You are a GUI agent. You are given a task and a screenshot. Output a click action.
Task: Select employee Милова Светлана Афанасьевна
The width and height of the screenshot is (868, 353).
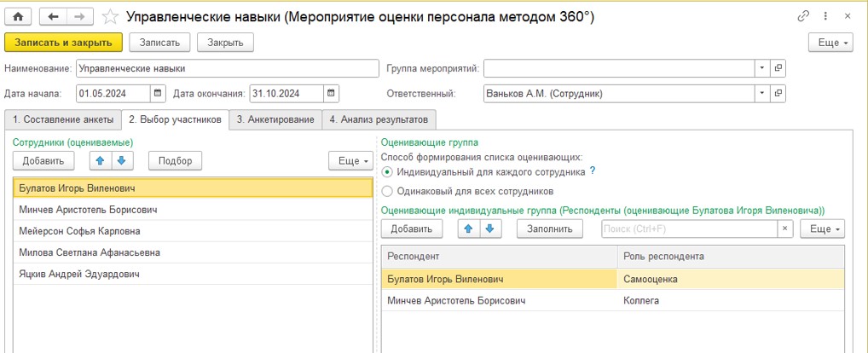[194, 252]
